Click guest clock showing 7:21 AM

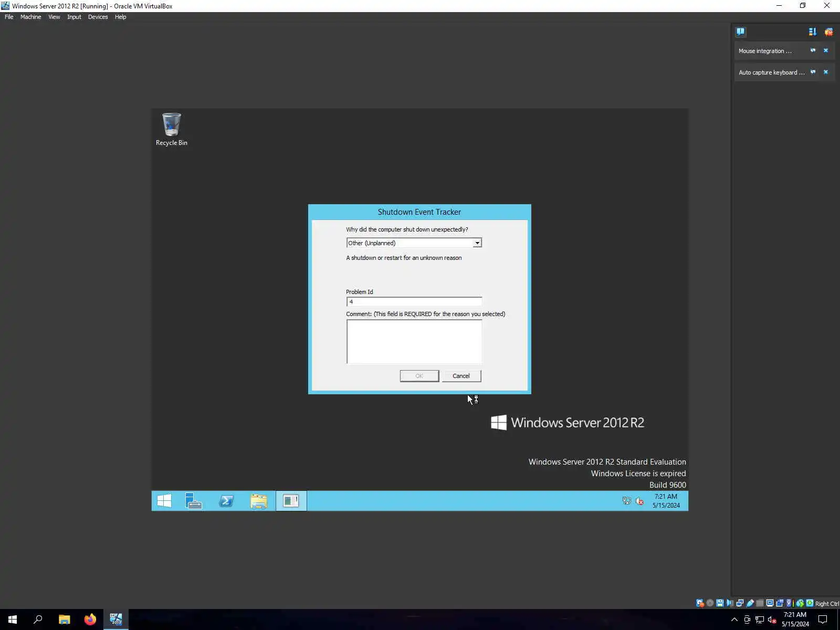[x=666, y=501]
